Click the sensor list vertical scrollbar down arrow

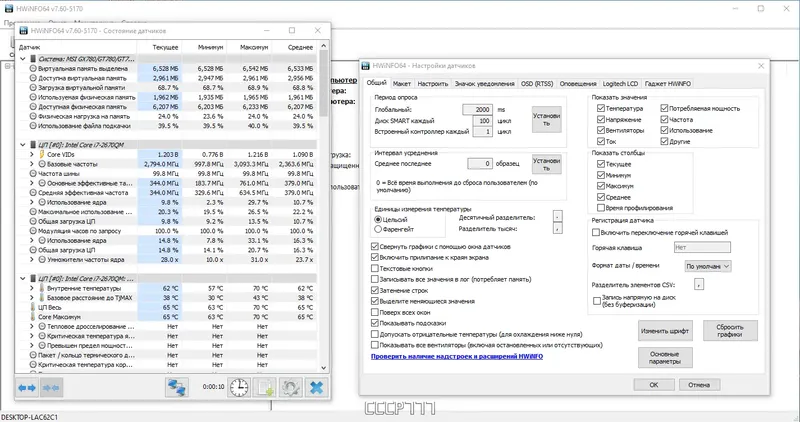pyautogui.click(x=323, y=367)
